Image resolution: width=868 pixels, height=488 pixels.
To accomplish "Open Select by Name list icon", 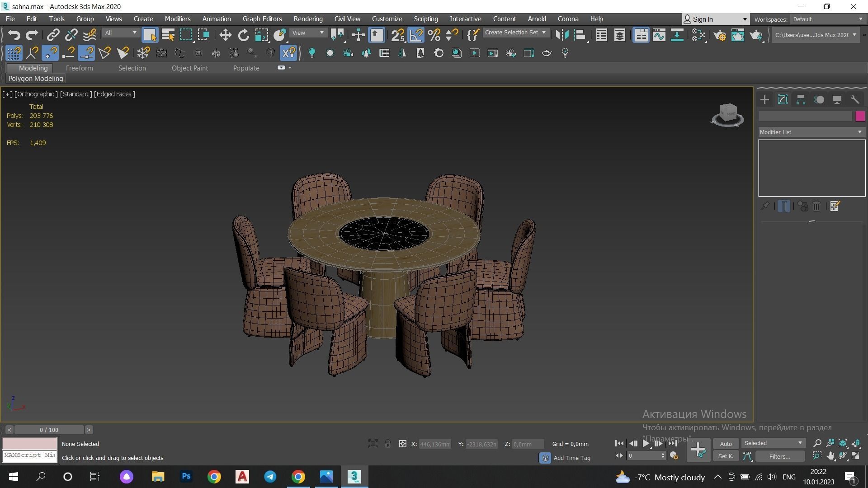I will [x=168, y=35].
